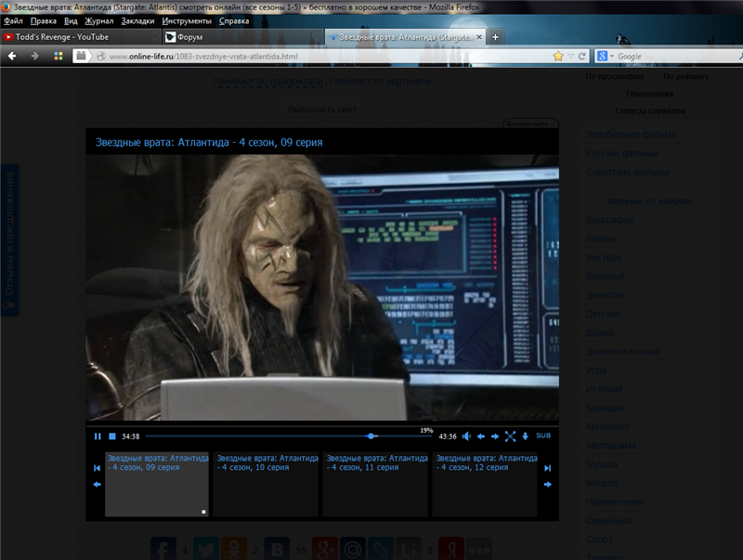Viewport: 743px width, 560px height.
Task: Go forward with the browser forward arrow
Action: click(35, 57)
